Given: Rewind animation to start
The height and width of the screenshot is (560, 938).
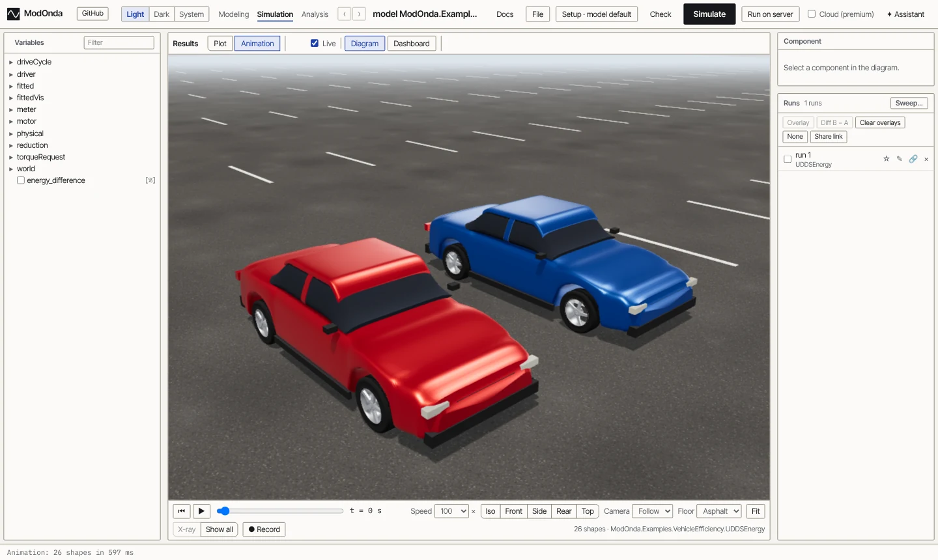Looking at the screenshot, I should click(x=182, y=511).
